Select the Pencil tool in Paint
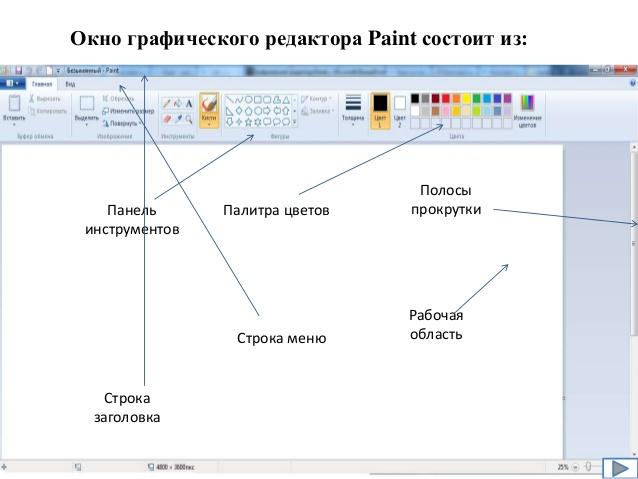This screenshot has width=638, height=479. pos(167,103)
